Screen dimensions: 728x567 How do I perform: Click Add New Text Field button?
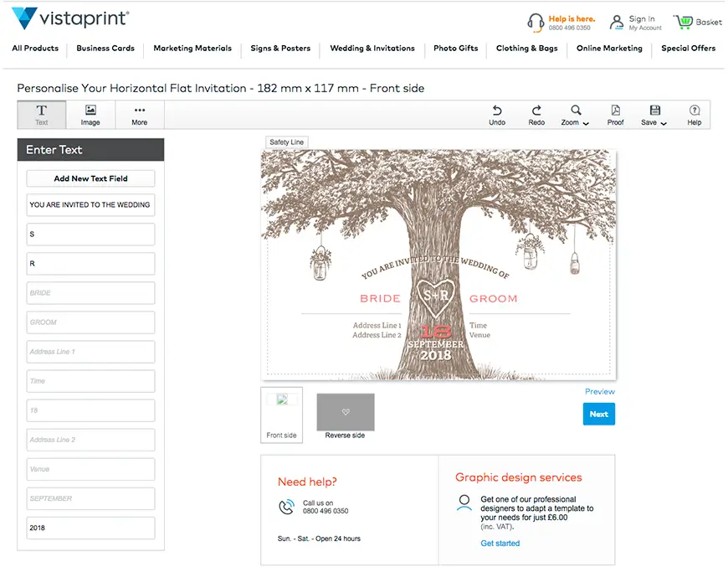(x=90, y=178)
